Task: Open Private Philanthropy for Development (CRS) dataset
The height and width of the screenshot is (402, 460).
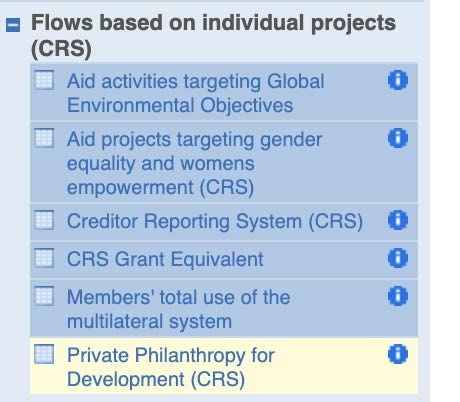Action: [x=171, y=367]
